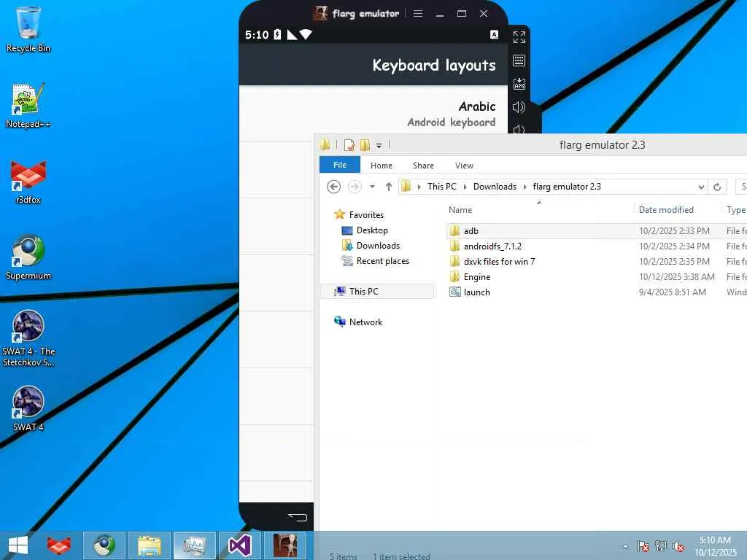Open Customize Quick Access Toolbar dropdown
The image size is (747, 560).
click(x=379, y=145)
